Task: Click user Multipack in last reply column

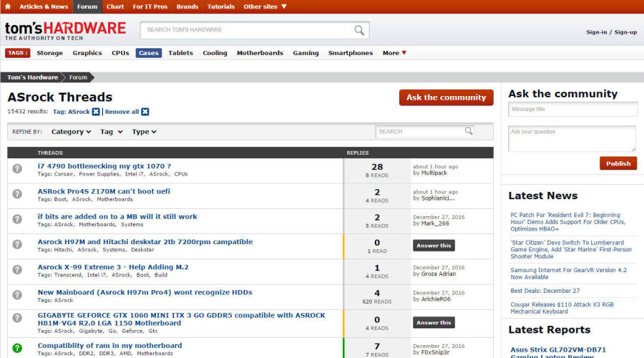Action: tap(434, 173)
